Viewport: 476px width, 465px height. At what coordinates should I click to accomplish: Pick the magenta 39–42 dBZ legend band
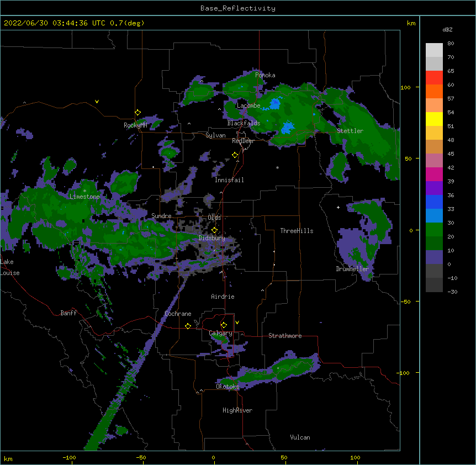(x=434, y=174)
